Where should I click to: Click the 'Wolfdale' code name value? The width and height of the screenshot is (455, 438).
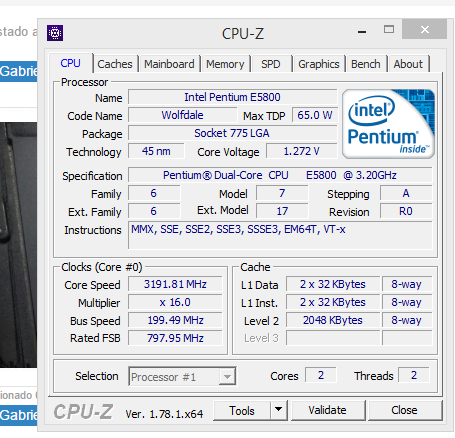coord(182,115)
